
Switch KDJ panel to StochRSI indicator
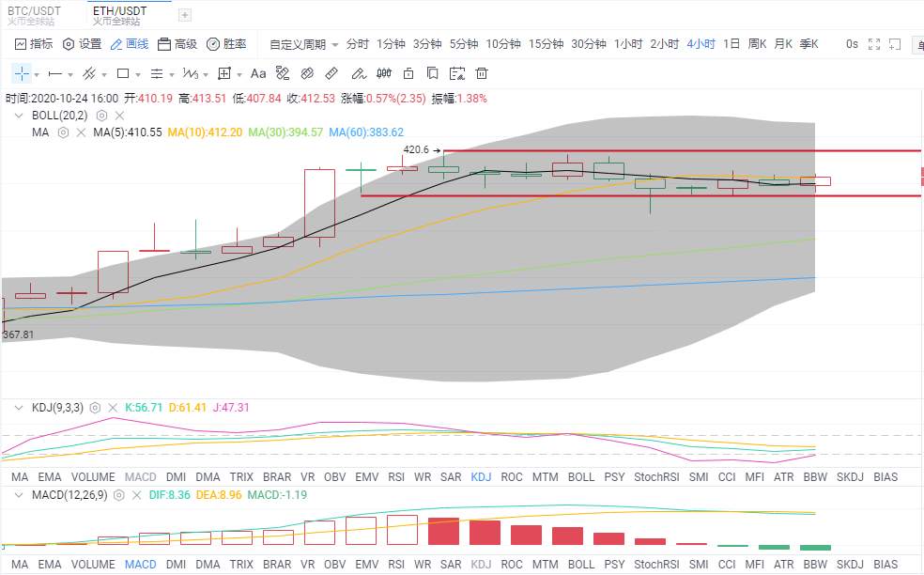click(656, 477)
